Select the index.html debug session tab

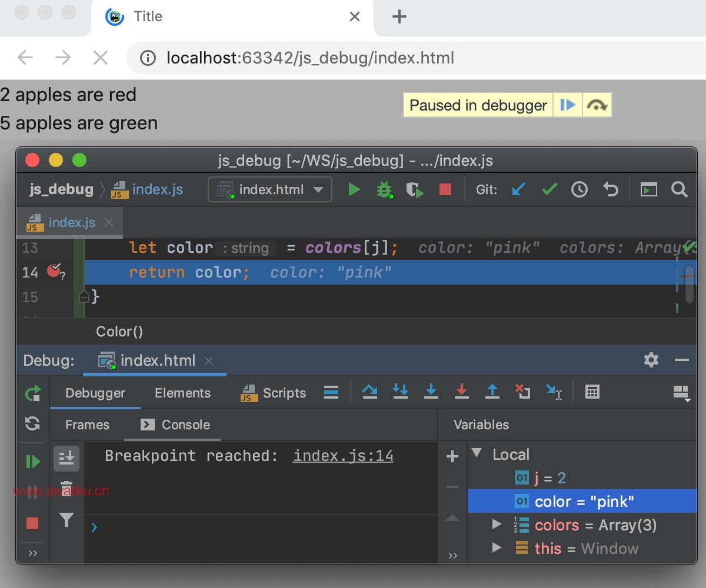click(x=154, y=360)
